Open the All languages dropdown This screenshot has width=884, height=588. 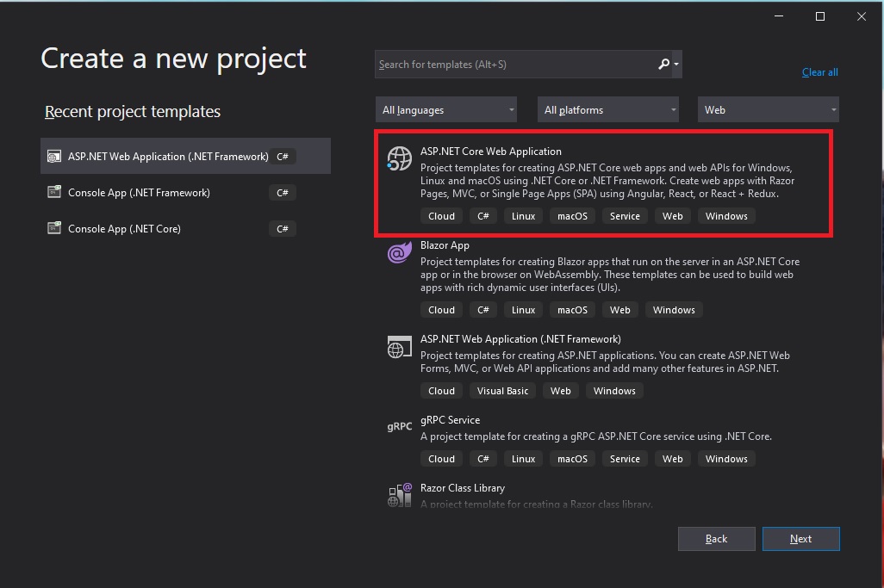pos(446,110)
